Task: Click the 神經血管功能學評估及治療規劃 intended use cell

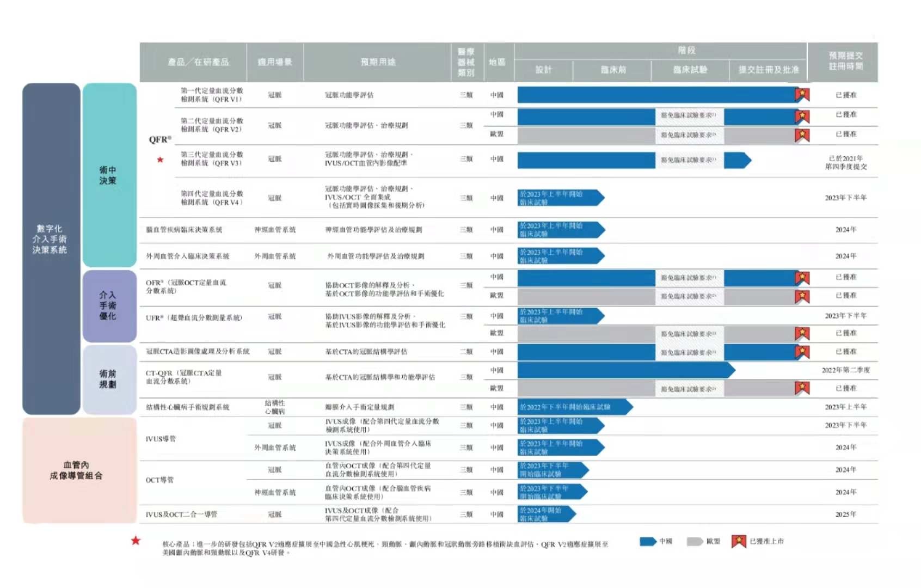Action: click(373, 230)
